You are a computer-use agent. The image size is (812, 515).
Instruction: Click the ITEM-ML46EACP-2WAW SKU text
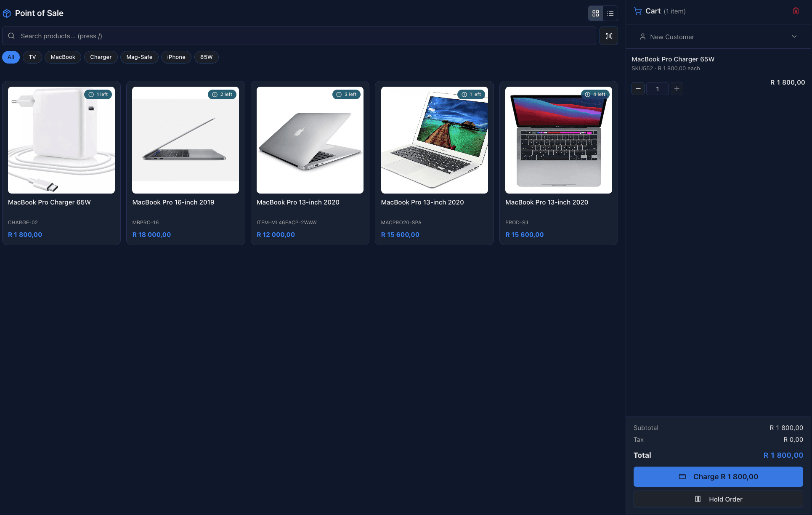point(287,223)
